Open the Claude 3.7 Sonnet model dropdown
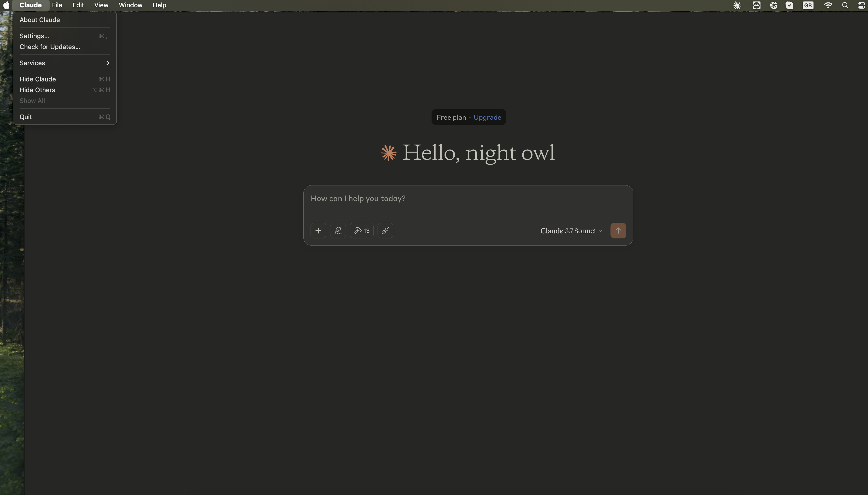The image size is (868, 495). click(x=571, y=231)
